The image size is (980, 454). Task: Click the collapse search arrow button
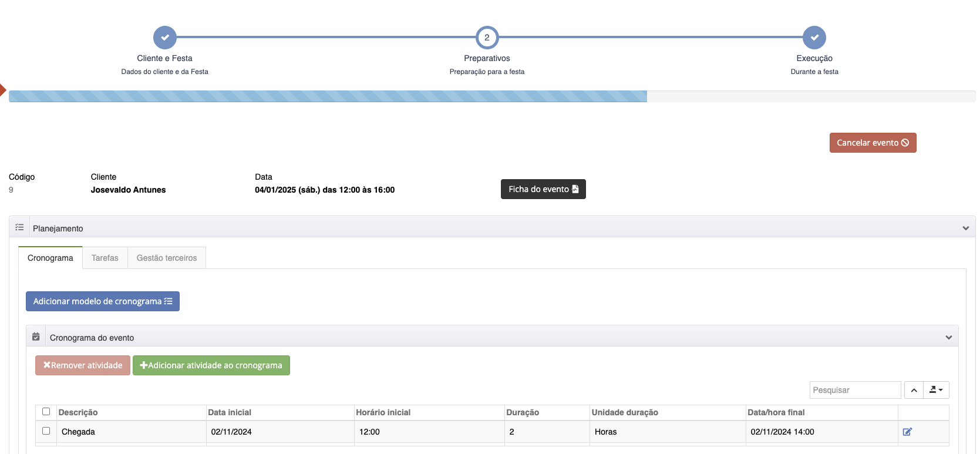pos(914,390)
